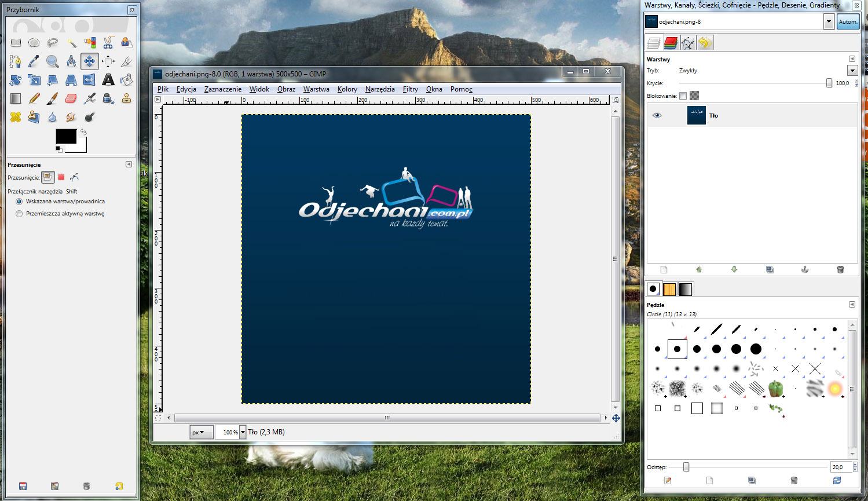Select the Airbrush tool
868x501 pixels.
pos(90,98)
